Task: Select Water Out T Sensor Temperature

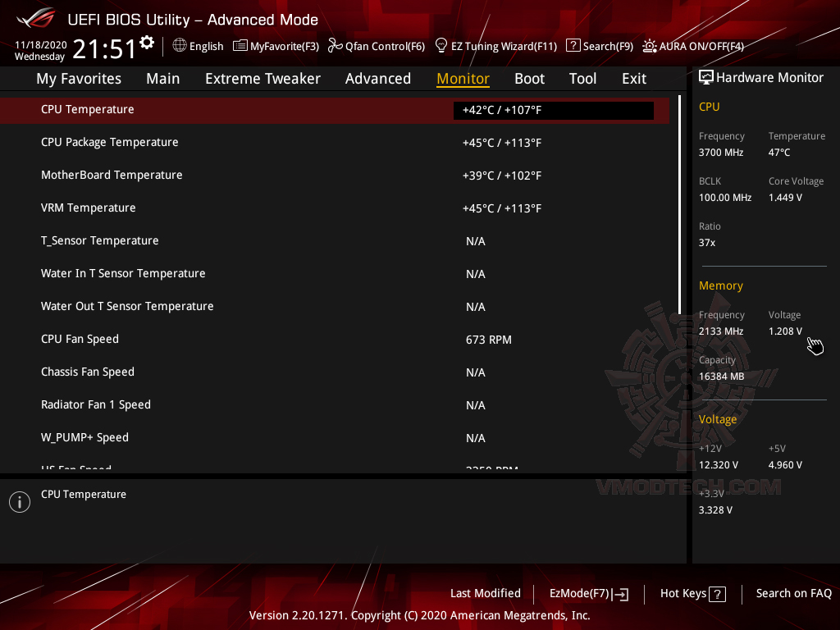Action: click(335, 307)
